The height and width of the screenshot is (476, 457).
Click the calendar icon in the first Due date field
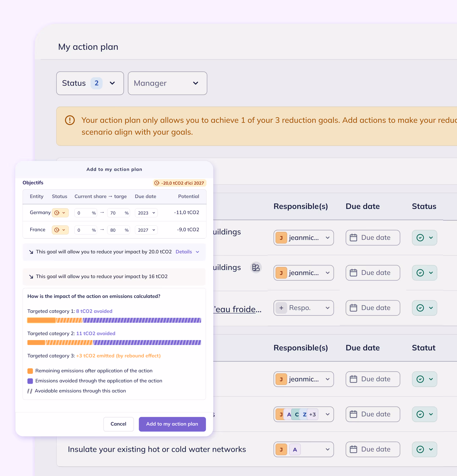coord(353,238)
